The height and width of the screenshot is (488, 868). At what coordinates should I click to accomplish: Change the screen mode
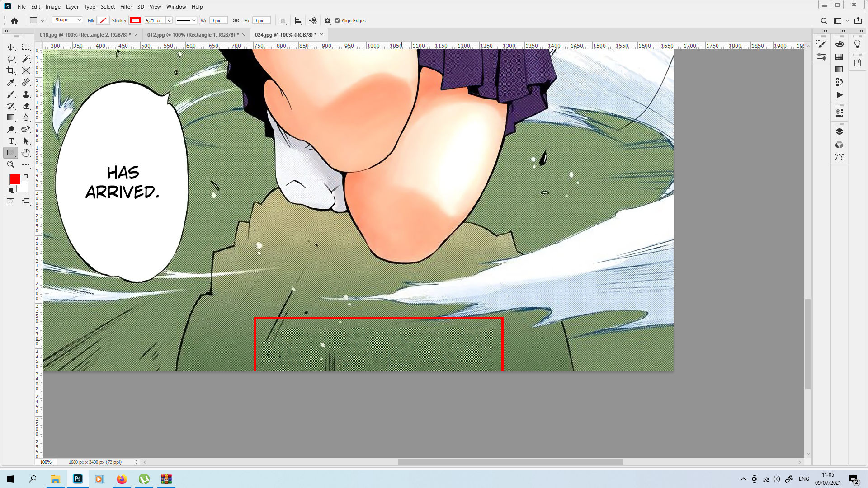[26, 202]
